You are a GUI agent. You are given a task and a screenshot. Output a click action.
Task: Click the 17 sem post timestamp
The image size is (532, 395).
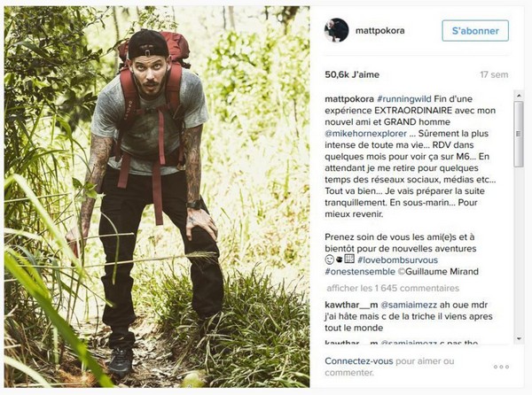pyautogui.click(x=494, y=74)
